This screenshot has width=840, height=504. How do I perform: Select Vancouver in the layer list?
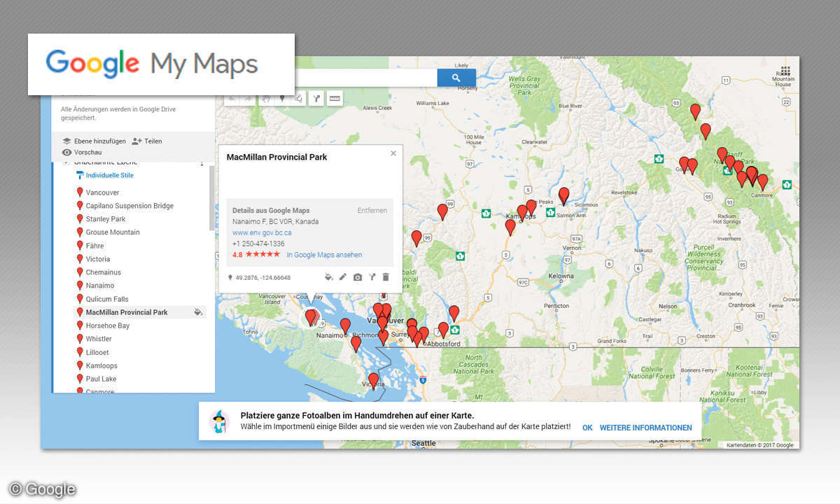click(102, 192)
